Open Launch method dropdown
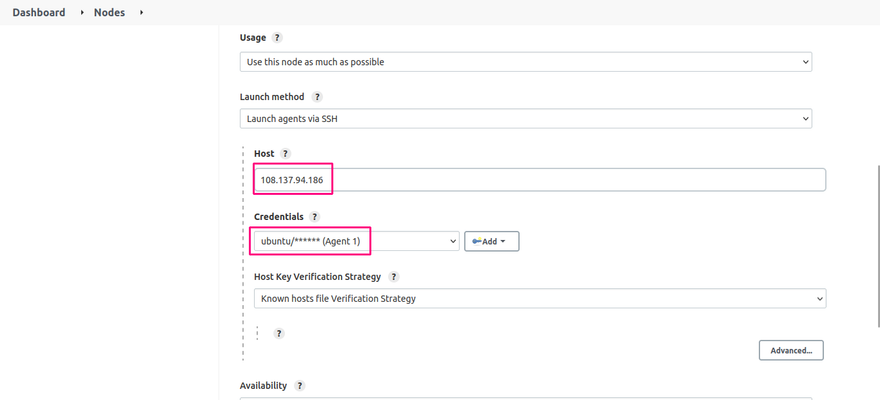Image resolution: width=880 pixels, height=400 pixels. [x=526, y=118]
